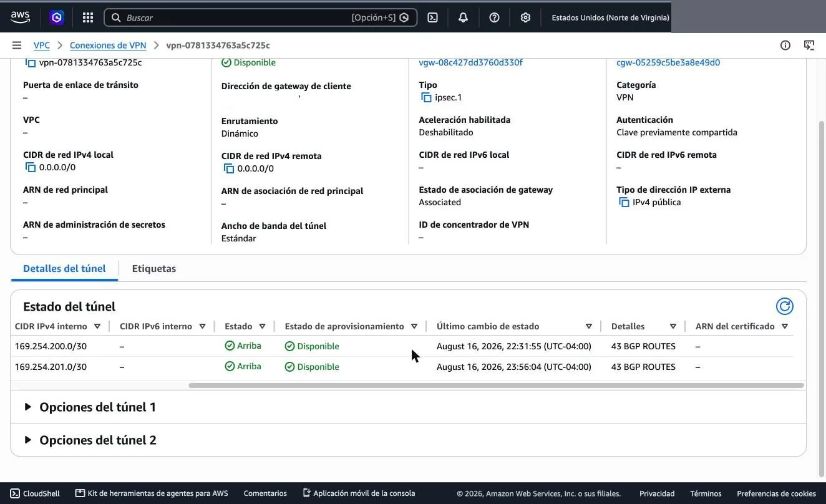Sort by Último cambio de estado column
The height and width of the screenshot is (504, 826).
(x=588, y=326)
